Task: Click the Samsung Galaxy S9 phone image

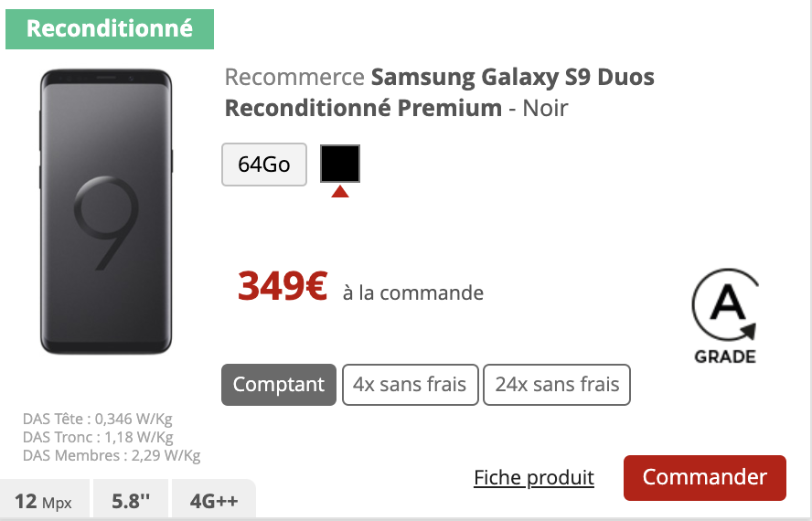Action: coord(106,211)
